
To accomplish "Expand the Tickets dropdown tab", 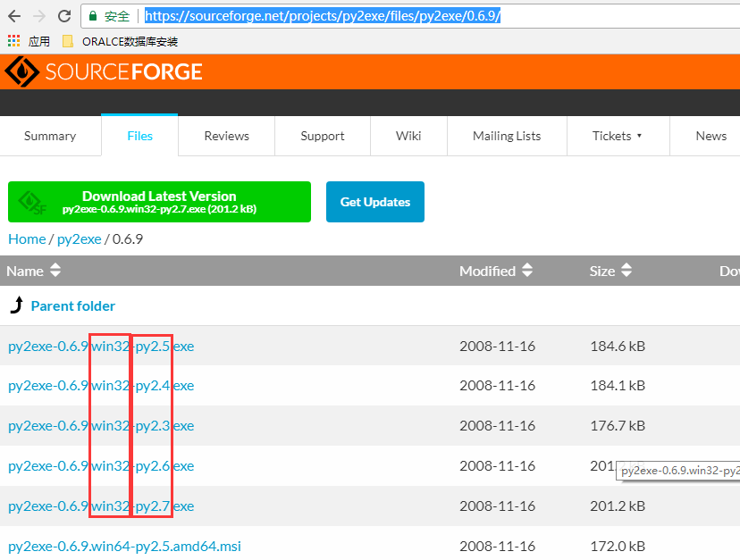I will coord(618,136).
